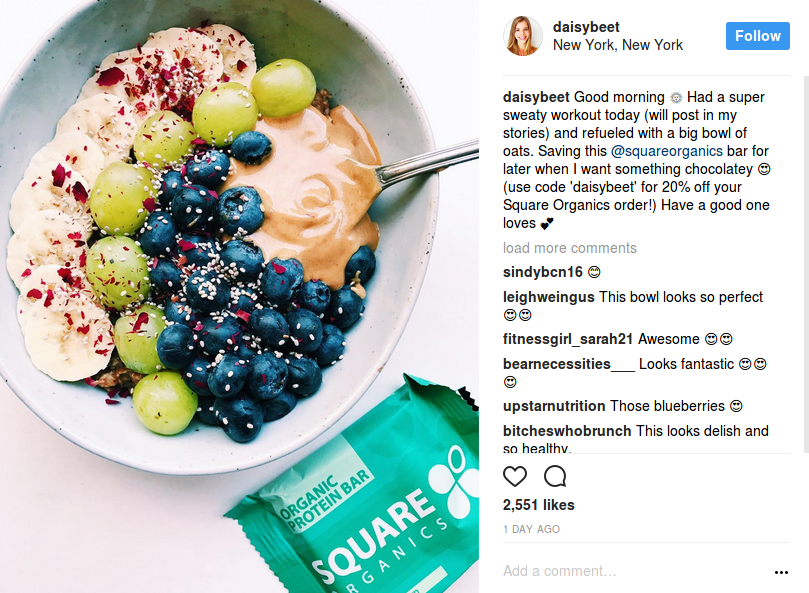Viewport: 809px width, 593px height.
Task: Visit upstarnutrition's profile from the comments
Action: click(554, 406)
